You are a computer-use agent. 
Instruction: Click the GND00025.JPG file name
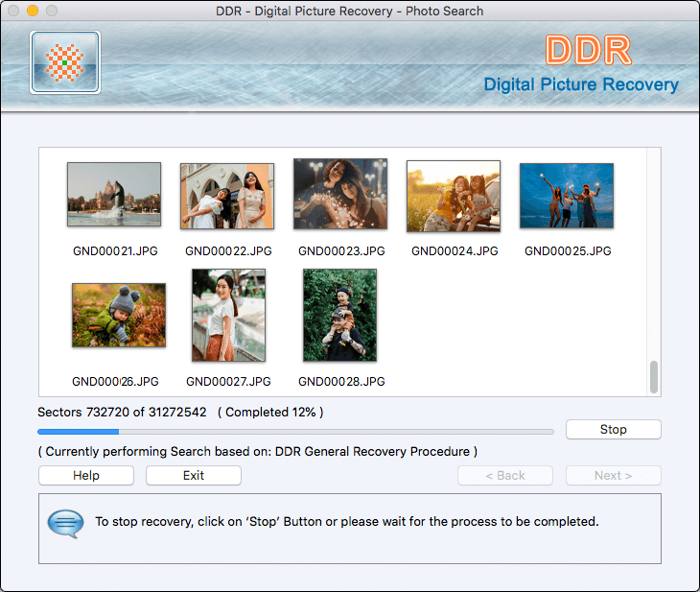[x=568, y=251]
